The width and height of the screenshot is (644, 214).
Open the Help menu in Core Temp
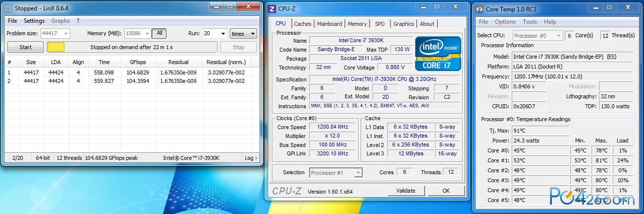pos(550,22)
